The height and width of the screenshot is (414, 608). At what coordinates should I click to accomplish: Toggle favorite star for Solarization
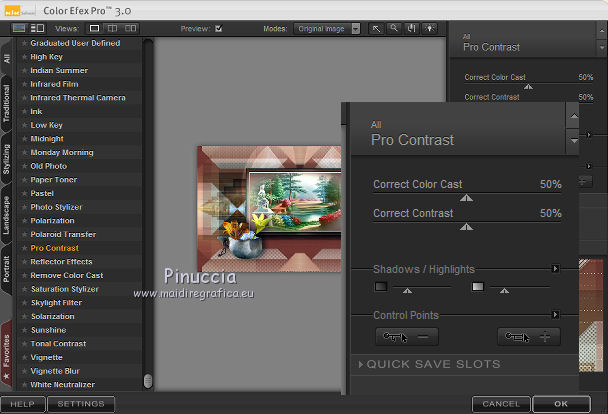point(24,316)
